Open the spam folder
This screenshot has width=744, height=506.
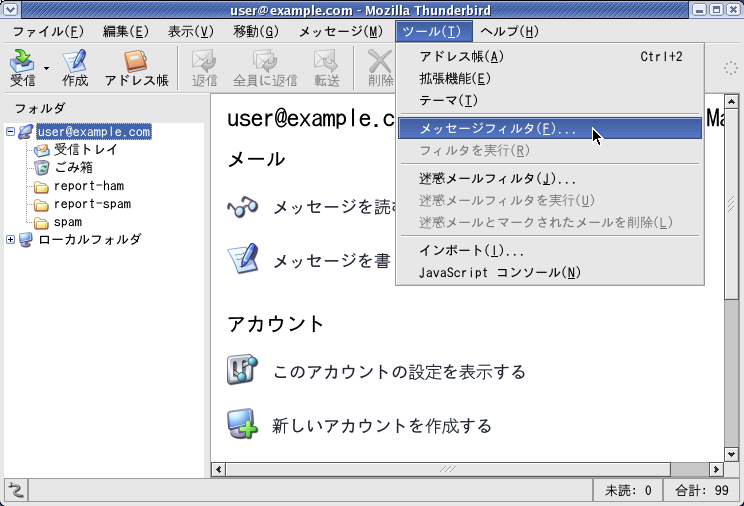coord(68,222)
